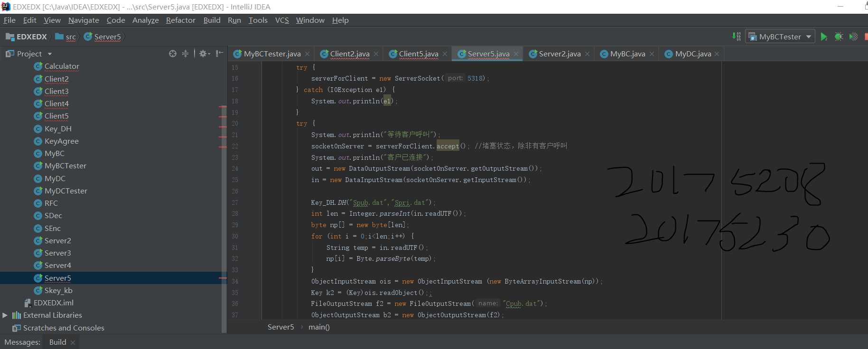Click the main() breadcrumb below editor
Viewport: 868px width, 349px height.
(319, 327)
